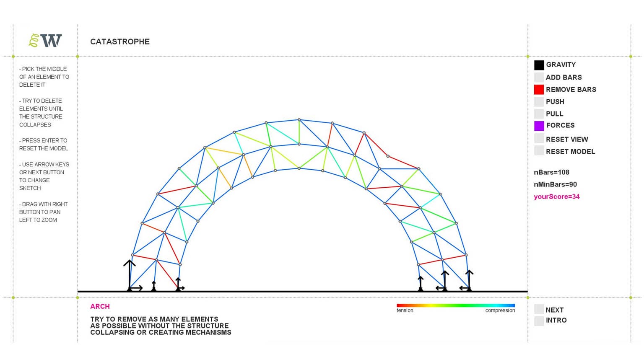Viewport: 644px width, 362px height.
Task: Click the rightmost upward reaction arrow
Action: coord(469,280)
